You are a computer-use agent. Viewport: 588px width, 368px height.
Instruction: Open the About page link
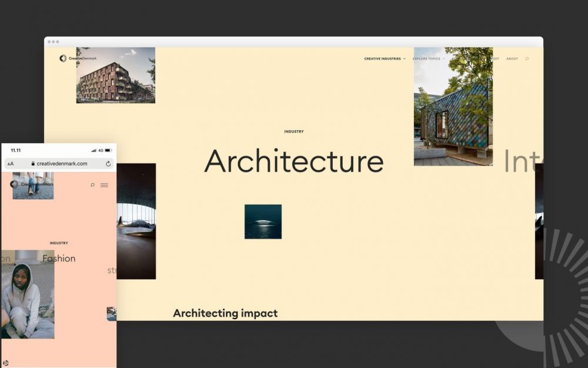coord(512,58)
